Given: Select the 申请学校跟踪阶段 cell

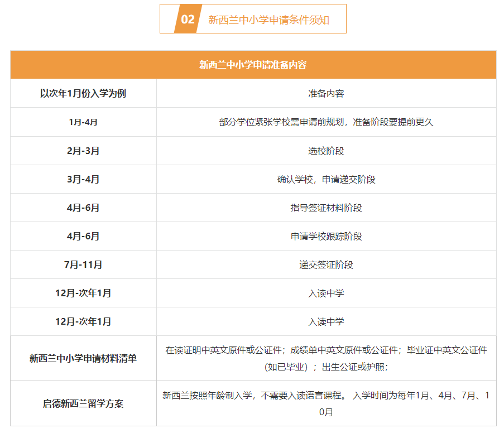Looking at the screenshot, I should point(327,236).
